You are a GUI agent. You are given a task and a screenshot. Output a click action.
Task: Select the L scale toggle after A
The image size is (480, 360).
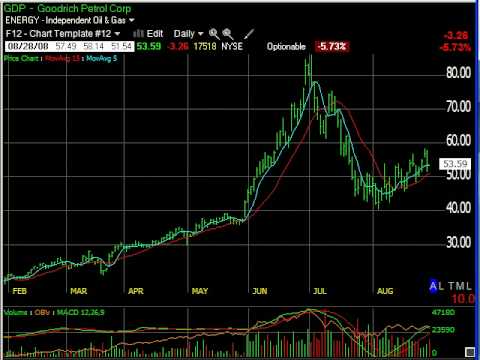[x=441, y=286]
